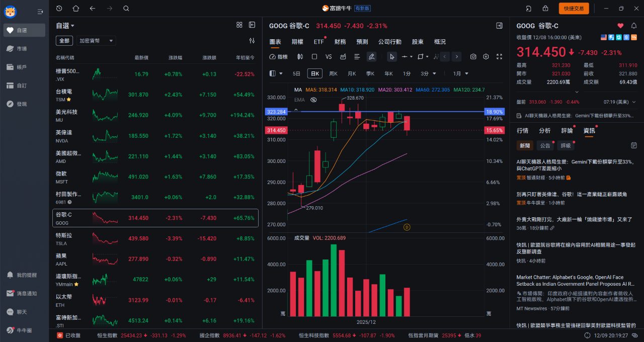Image resolution: width=644 pixels, height=342 pixels.
Task: Open 牛牛圈 community in sidebar
Action: (24, 330)
